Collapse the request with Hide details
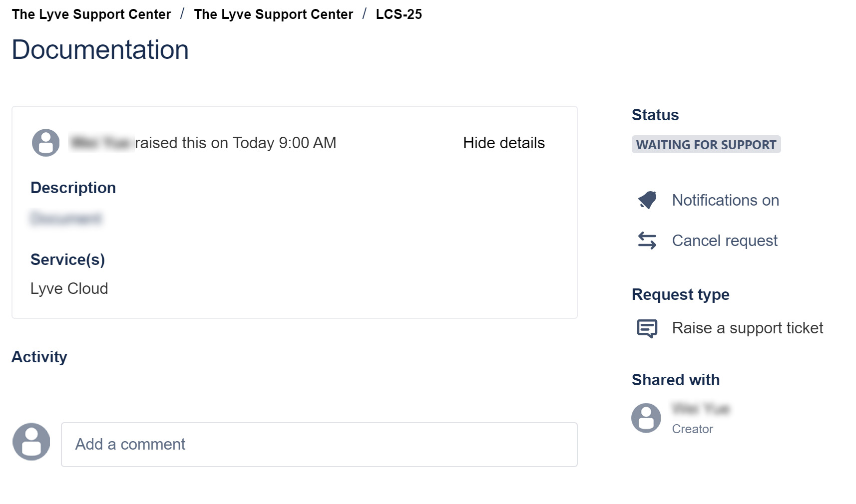The height and width of the screenshot is (504, 856). point(503,143)
